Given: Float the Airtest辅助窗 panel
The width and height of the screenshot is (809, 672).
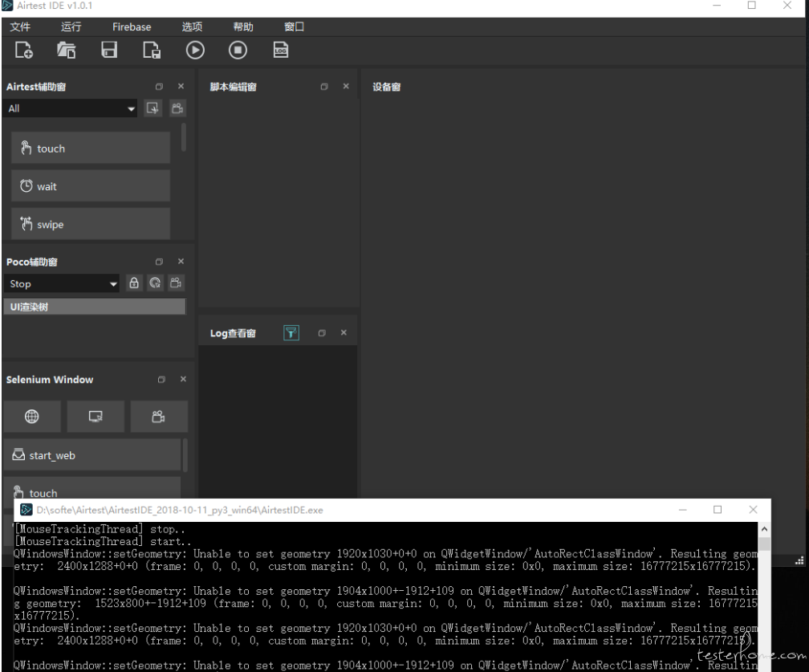Looking at the screenshot, I should [x=159, y=87].
